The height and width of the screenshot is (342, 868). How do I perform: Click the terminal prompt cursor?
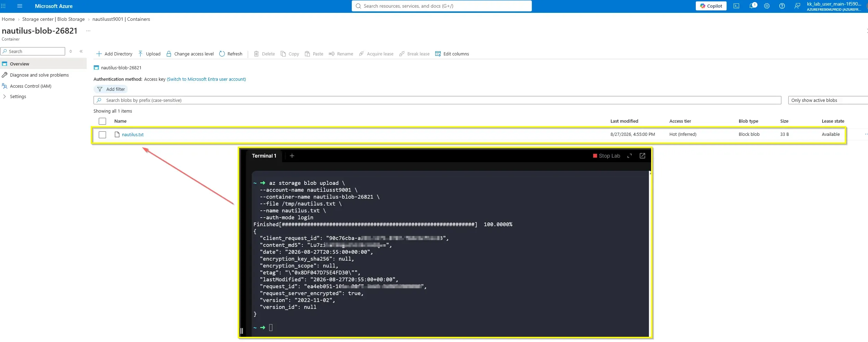[x=271, y=327]
